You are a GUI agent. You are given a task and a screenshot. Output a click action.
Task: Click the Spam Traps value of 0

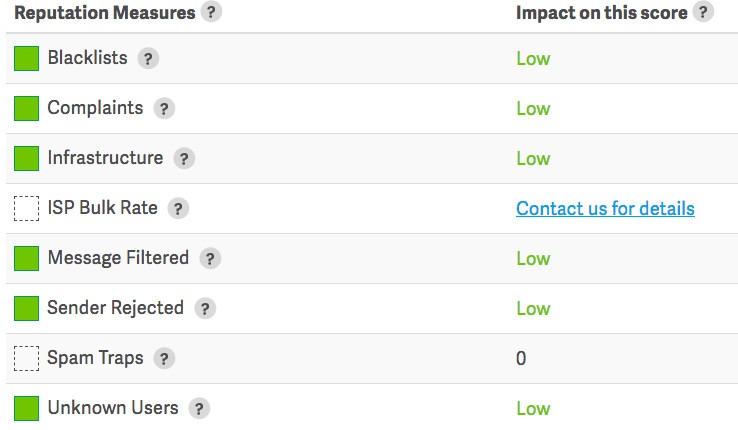click(521, 358)
